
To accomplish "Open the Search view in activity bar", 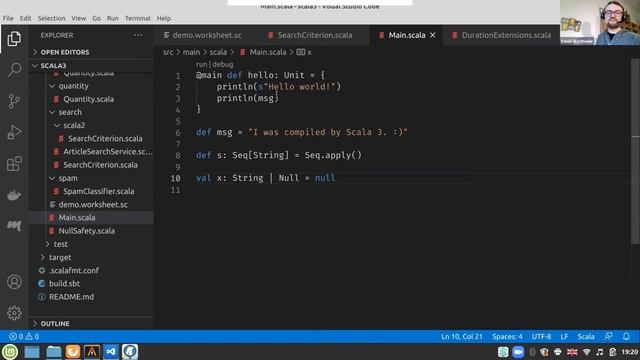I will click(14, 70).
